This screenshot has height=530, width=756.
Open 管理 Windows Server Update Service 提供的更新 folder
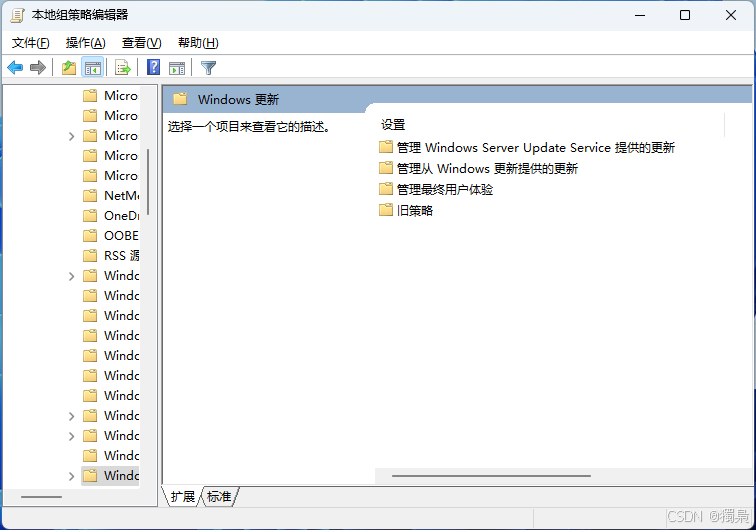526,147
